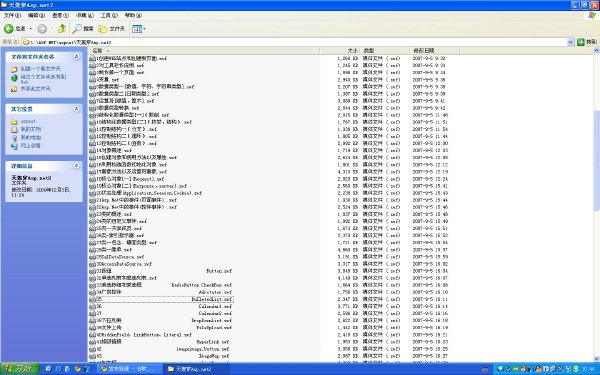Collapse the Details (详细信息) panel

(76, 165)
